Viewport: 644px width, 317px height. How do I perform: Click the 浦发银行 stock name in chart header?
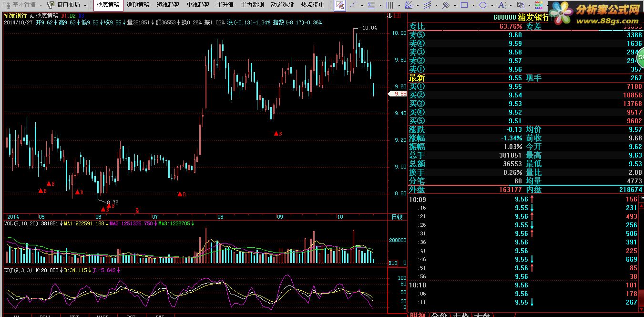point(15,15)
